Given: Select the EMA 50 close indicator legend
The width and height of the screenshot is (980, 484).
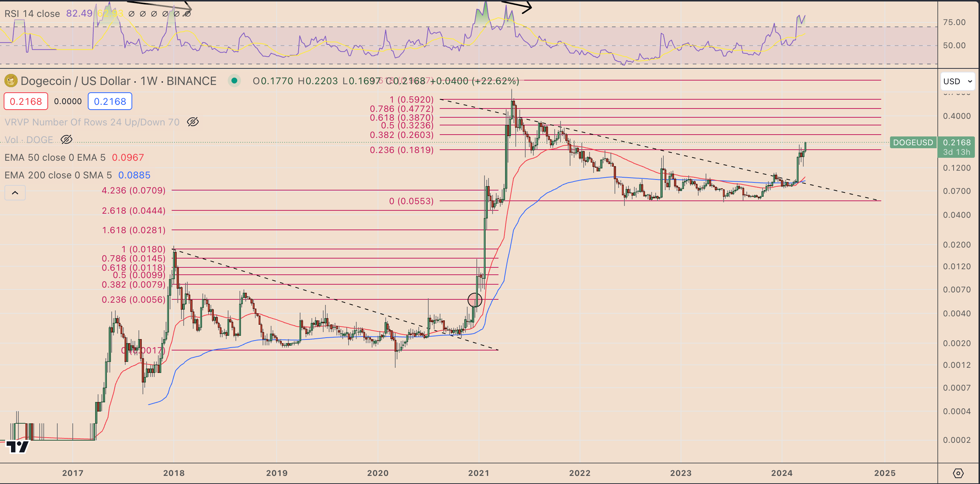Looking at the screenshot, I should [55, 158].
